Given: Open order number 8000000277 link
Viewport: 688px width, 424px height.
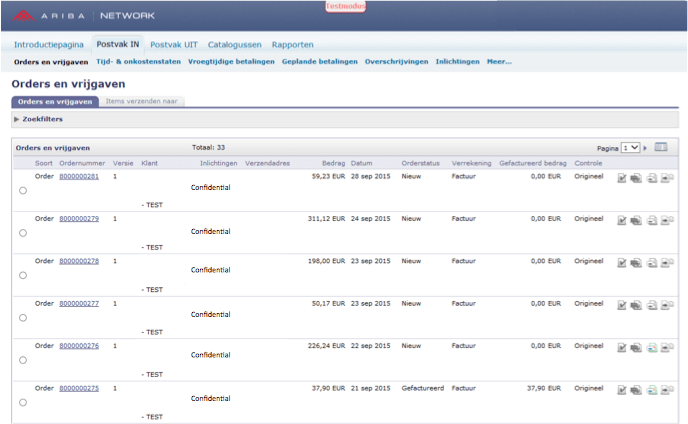Looking at the screenshot, I should point(79,303).
